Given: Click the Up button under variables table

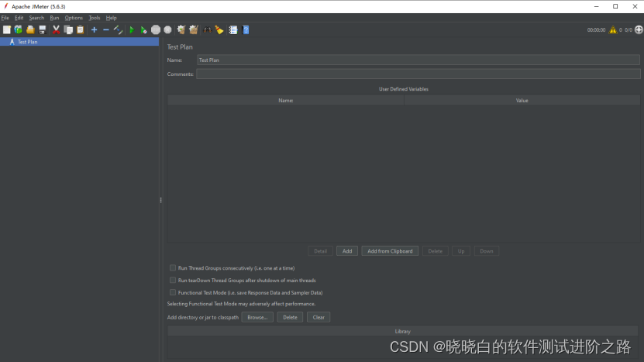Looking at the screenshot, I should (461, 251).
